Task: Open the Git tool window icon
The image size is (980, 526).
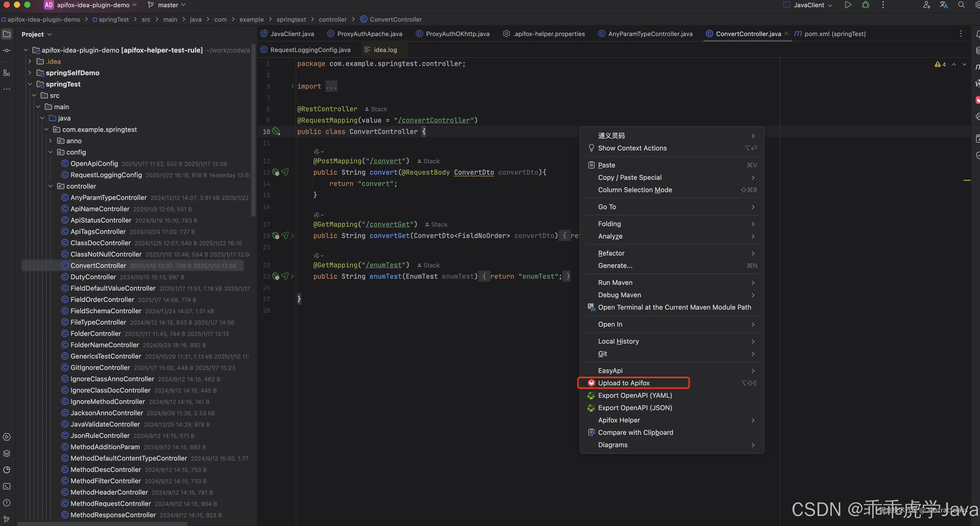Action: click(7, 519)
